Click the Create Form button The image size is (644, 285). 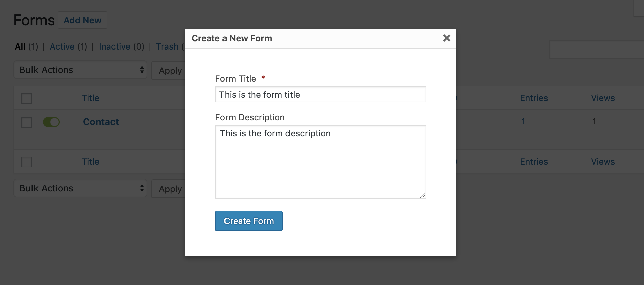point(249,221)
